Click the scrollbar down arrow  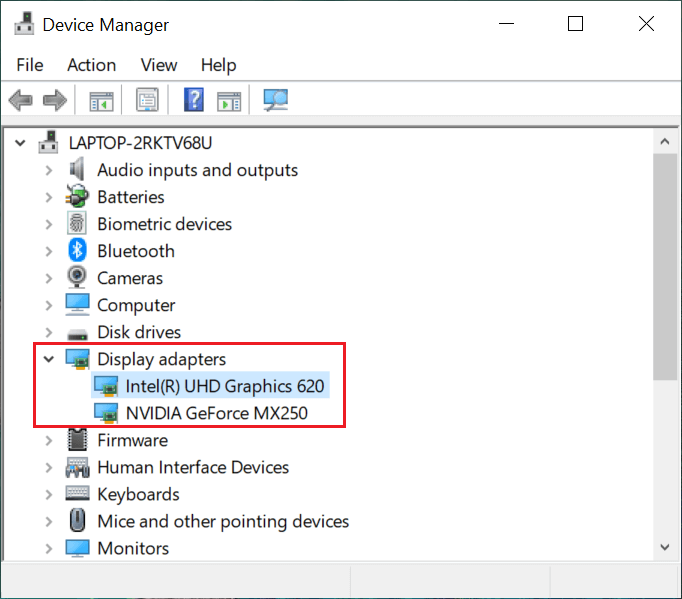click(665, 547)
